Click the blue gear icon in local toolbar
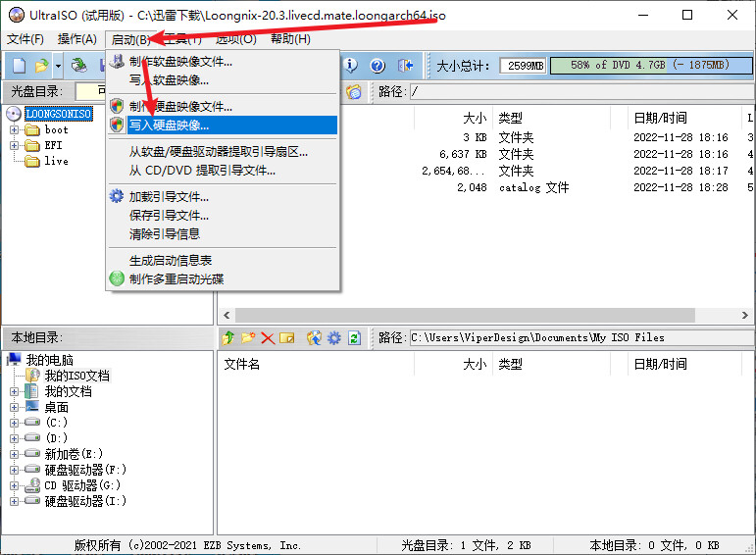 point(334,337)
